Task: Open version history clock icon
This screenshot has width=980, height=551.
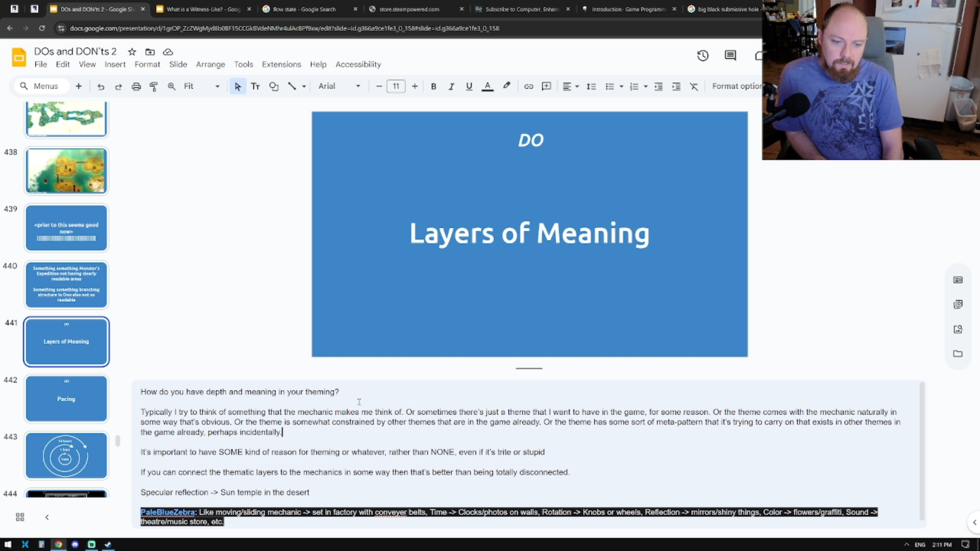Action: [x=703, y=56]
